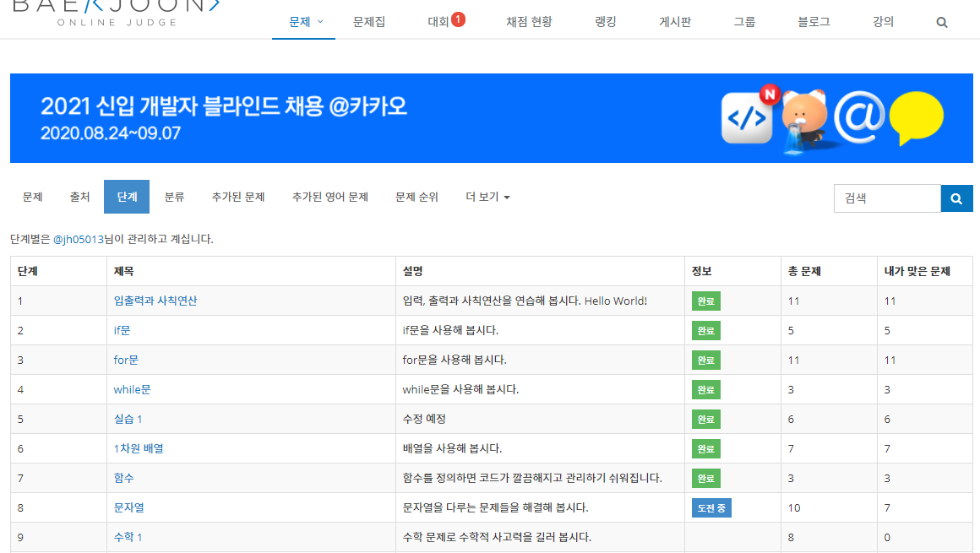Open 채점 현황 in top navigation
Image resolution: width=980 pixels, height=553 pixels.
click(x=529, y=22)
